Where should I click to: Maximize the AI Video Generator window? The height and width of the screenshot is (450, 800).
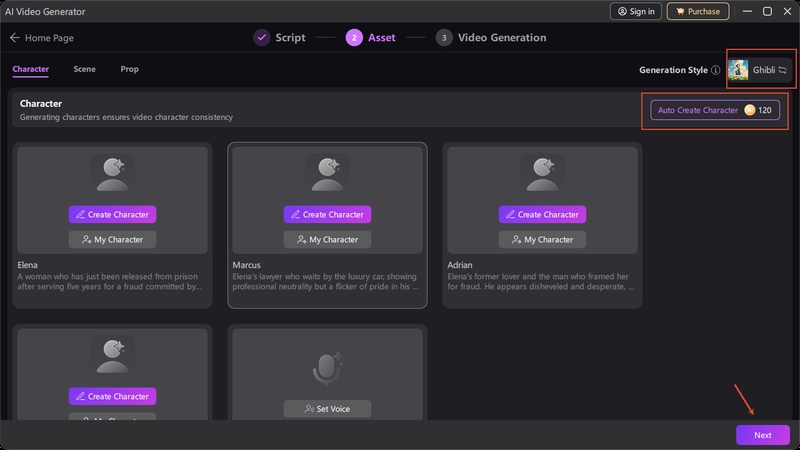(x=767, y=11)
